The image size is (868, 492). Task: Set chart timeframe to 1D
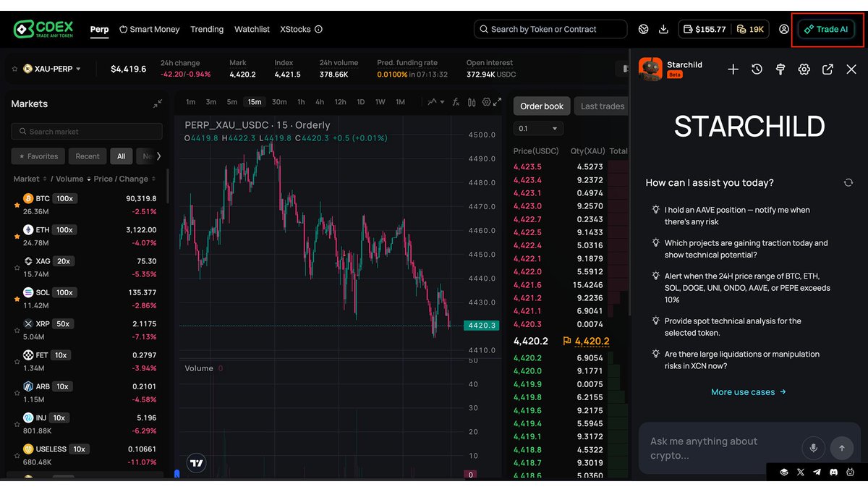(x=360, y=102)
